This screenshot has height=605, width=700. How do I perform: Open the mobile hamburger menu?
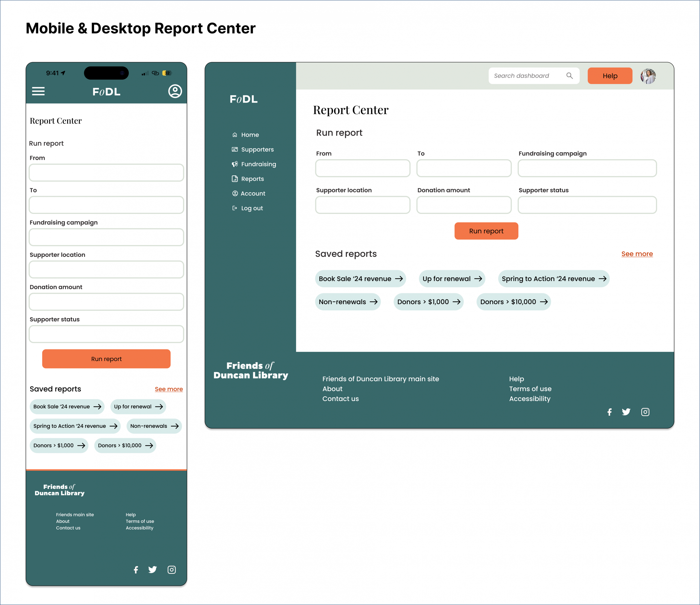(38, 91)
